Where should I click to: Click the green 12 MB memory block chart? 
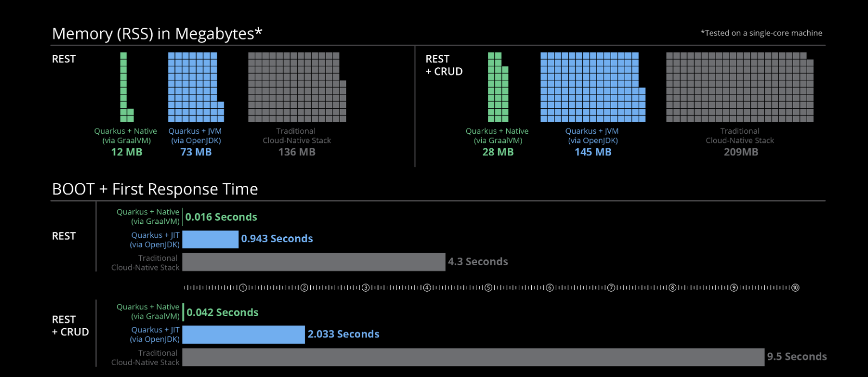124,87
